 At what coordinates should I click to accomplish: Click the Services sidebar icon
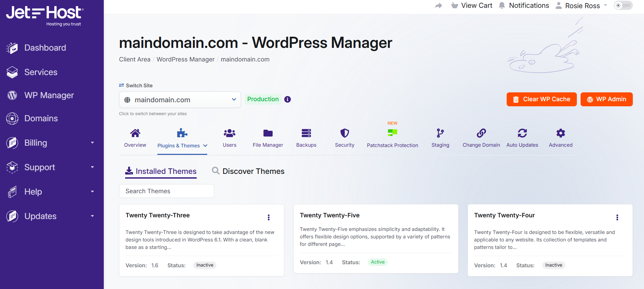12,72
